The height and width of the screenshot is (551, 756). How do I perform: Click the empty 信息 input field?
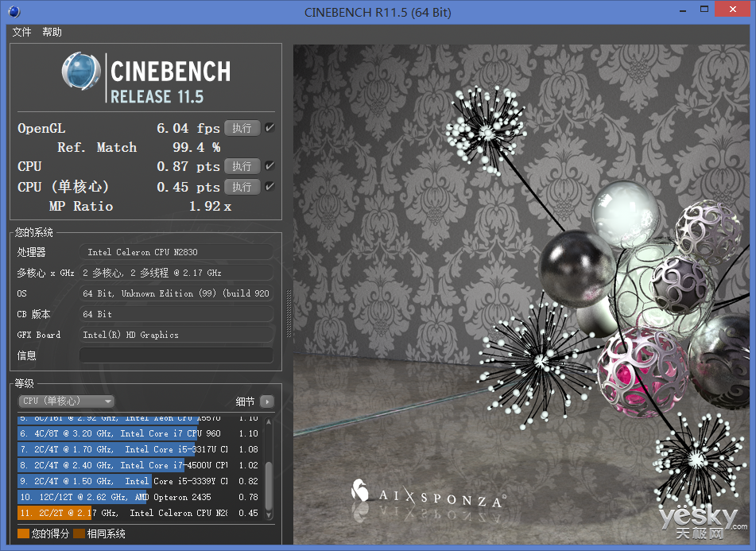pos(176,355)
